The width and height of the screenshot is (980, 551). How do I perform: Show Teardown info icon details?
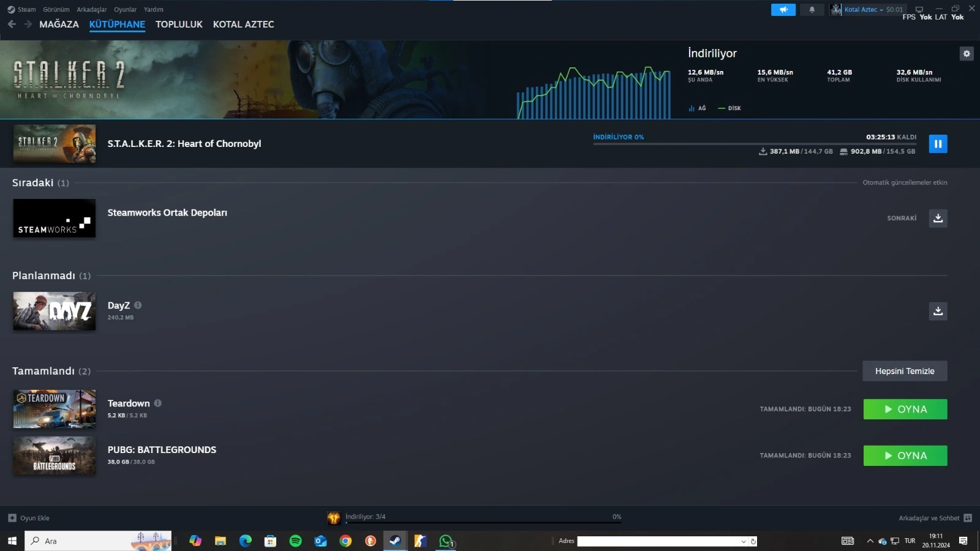(x=158, y=403)
